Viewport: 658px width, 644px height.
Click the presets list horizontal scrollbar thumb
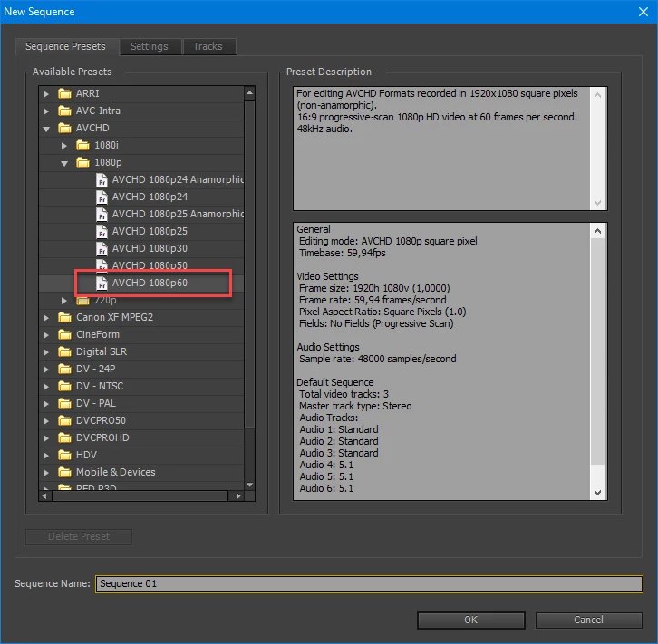[140, 496]
